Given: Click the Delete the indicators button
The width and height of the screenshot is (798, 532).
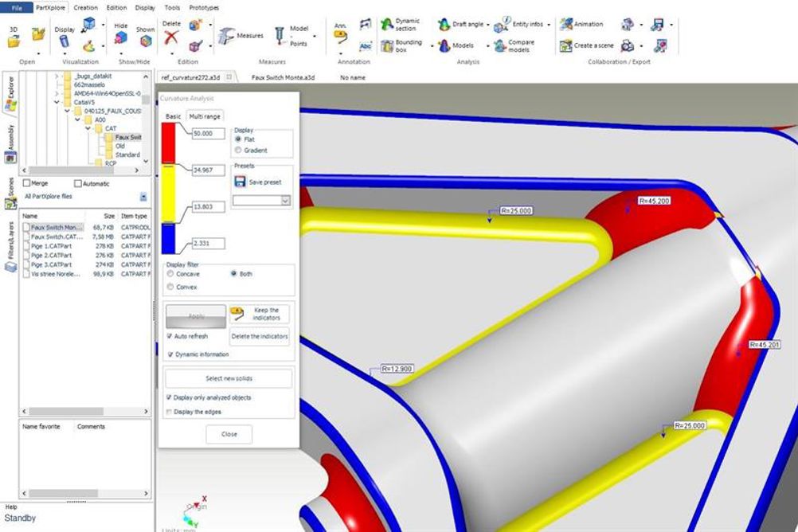Looking at the screenshot, I should (260, 337).
